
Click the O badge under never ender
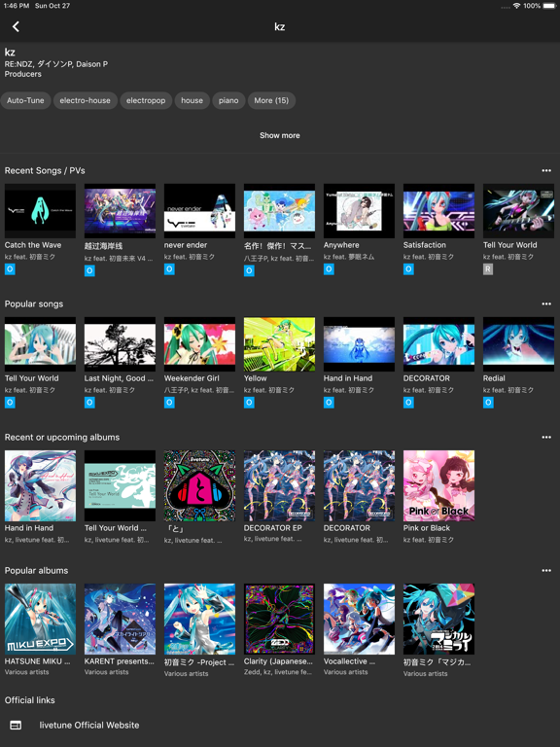coord(169,269)
